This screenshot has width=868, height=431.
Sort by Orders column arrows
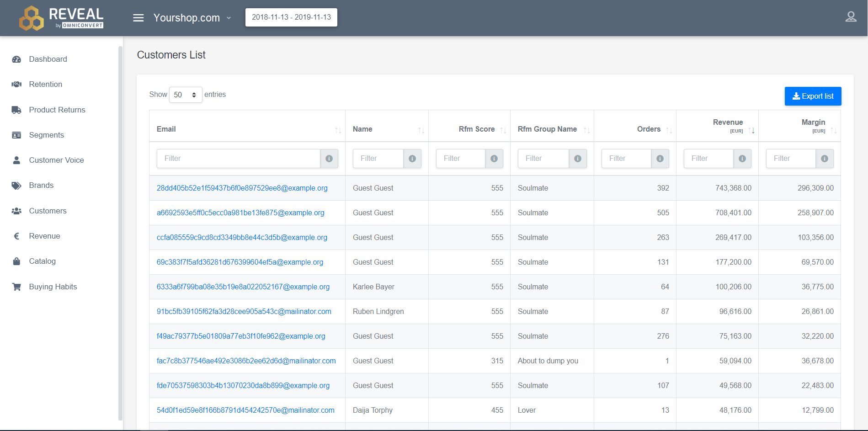point(669,130)
